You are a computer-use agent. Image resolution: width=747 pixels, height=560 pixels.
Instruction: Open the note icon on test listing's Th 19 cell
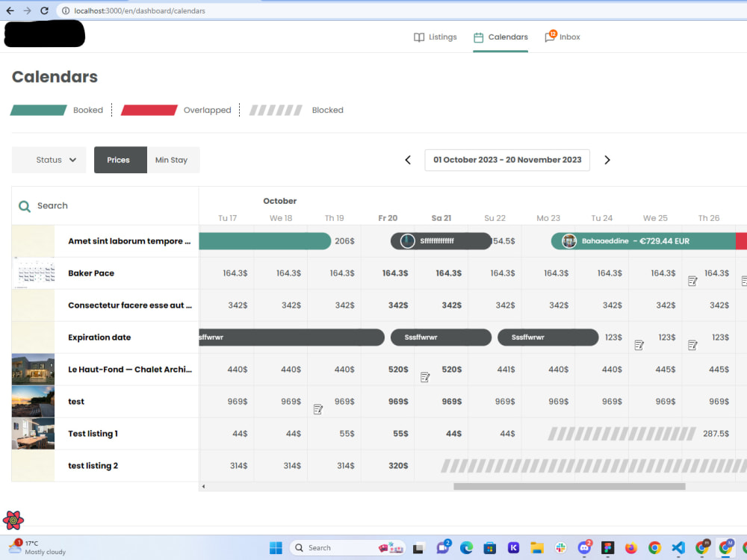coord(317,410)
